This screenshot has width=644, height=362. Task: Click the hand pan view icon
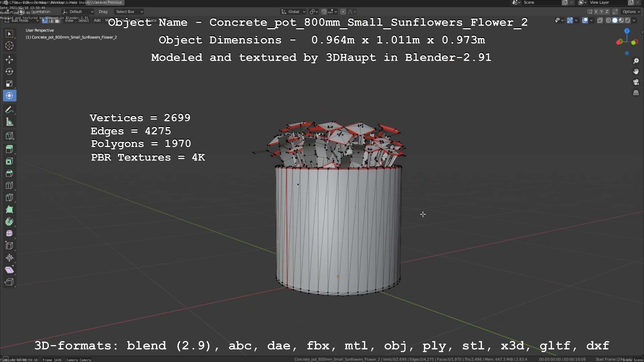click(x=636, y=72)
